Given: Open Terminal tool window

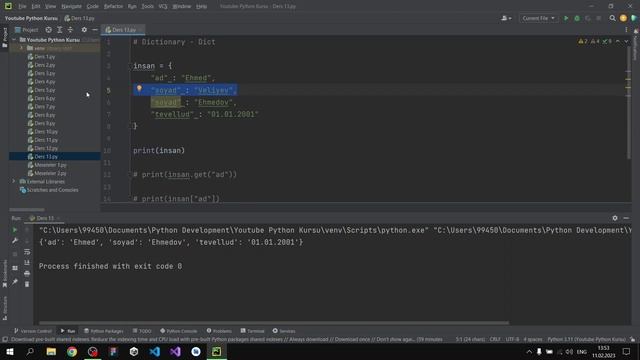Looking at the screenshot, I should pos(252,331).
